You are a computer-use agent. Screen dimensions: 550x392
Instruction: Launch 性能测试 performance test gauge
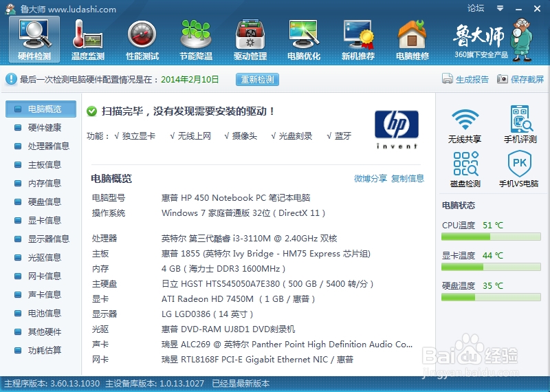point(142,40)
